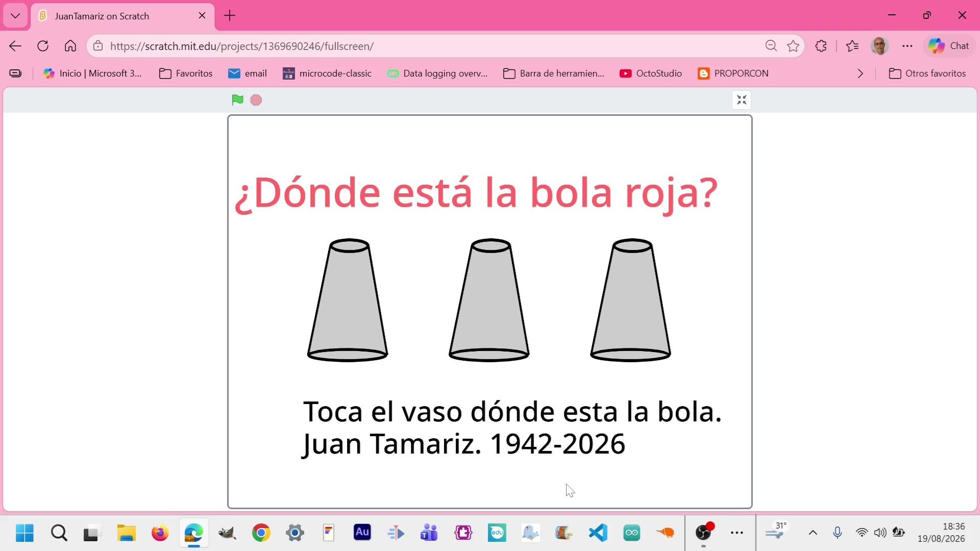The width and height of the screenshot is (980, 551).
Task: Go back to the previous page
Action: (15, 46)
